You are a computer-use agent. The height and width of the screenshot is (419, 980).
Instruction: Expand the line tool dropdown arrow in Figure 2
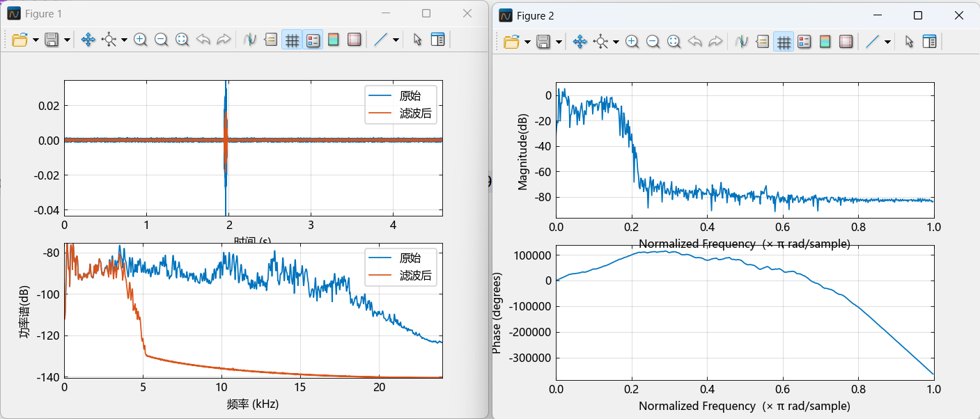coord(887,42)
